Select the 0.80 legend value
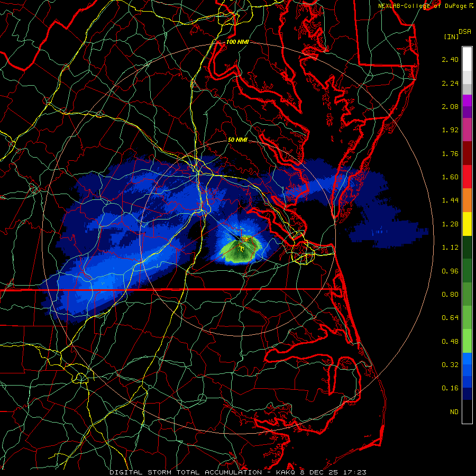Image resolution: width=476 pixels, height=476 pixels. point(450,295)
